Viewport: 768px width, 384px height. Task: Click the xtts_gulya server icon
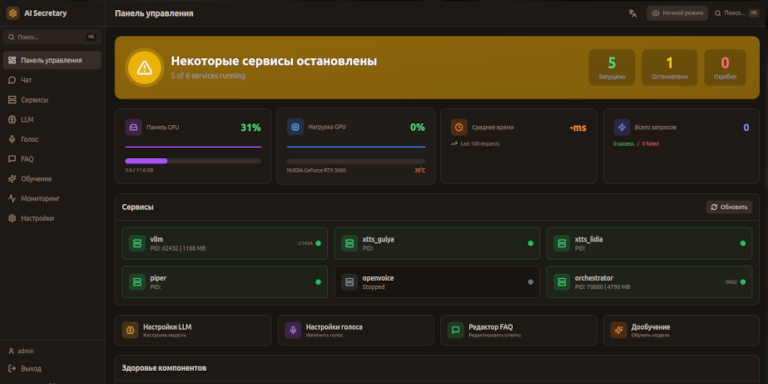(x=350, y=243)
